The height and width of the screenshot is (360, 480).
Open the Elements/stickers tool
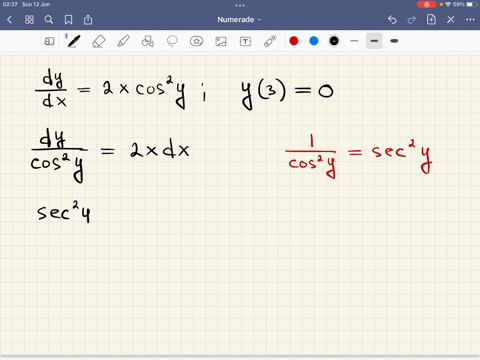click(196, 41)
